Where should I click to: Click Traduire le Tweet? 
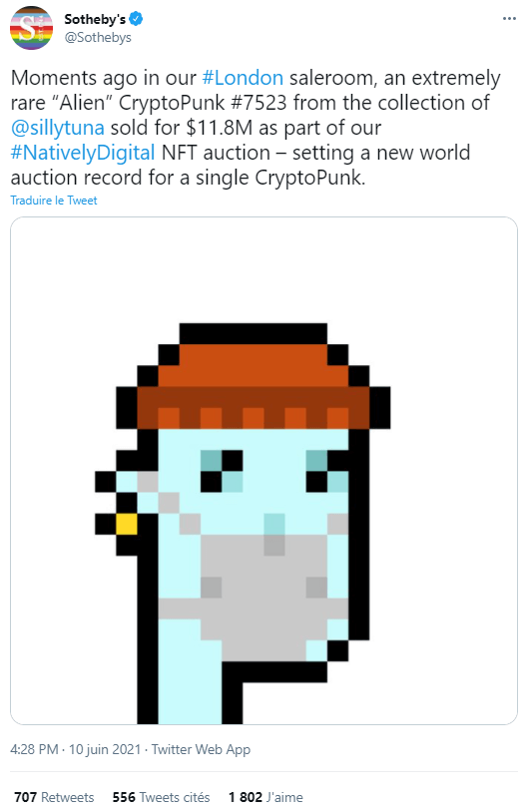click(53, 201)
